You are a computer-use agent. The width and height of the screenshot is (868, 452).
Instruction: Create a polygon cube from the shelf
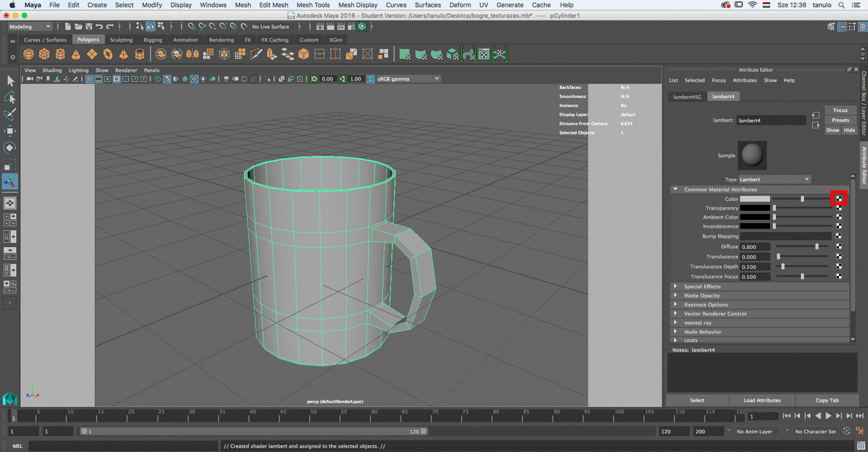point(44,54)
